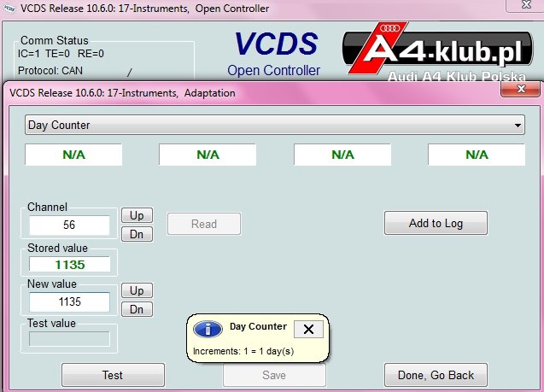Click 'Increments: 1 = 1 day(s)' text

(243, 351)
